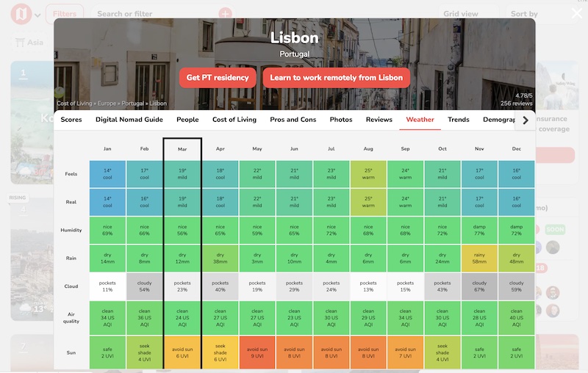Click the plus icon in the search bar
The height and width of the screenshot is (373, 588).
coord(225,14)
